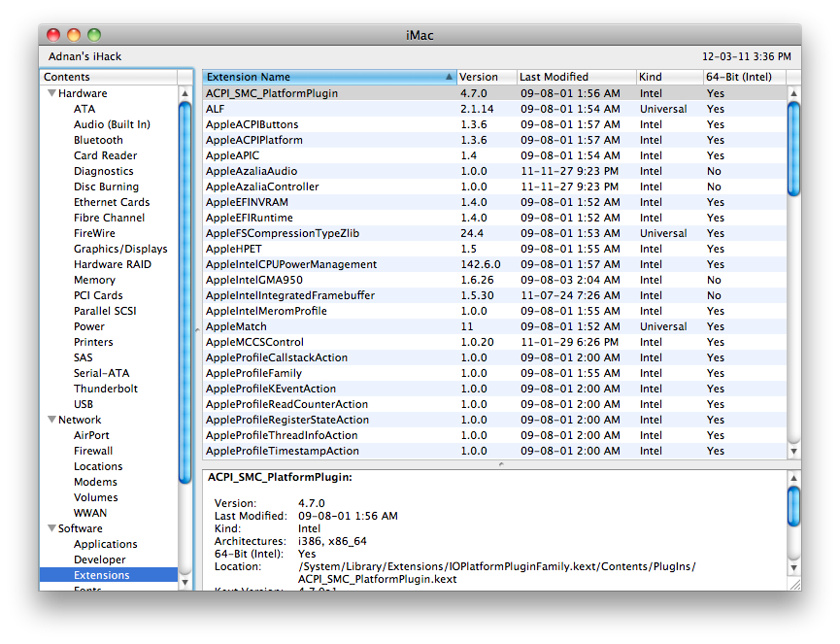Sort by Kind column header
Image resolution: width=840 pixels, height=644 pixels.
[670, 77]
